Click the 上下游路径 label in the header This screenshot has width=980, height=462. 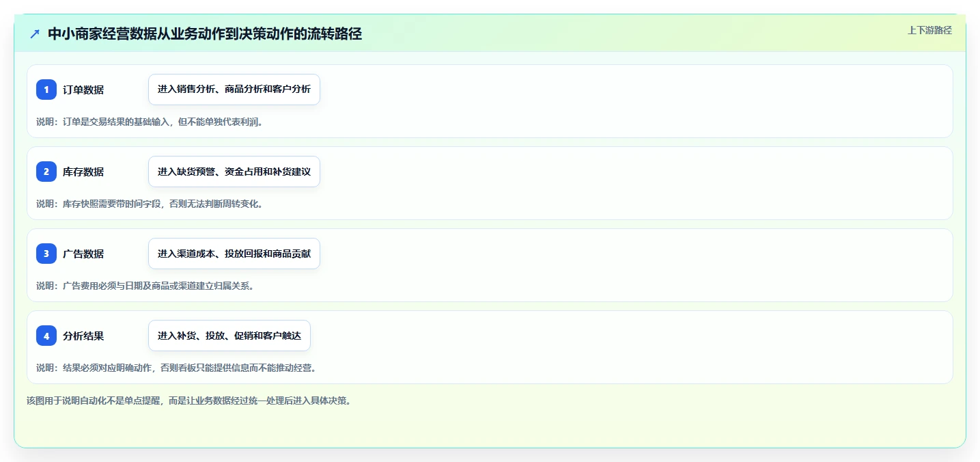click(929, 30)
